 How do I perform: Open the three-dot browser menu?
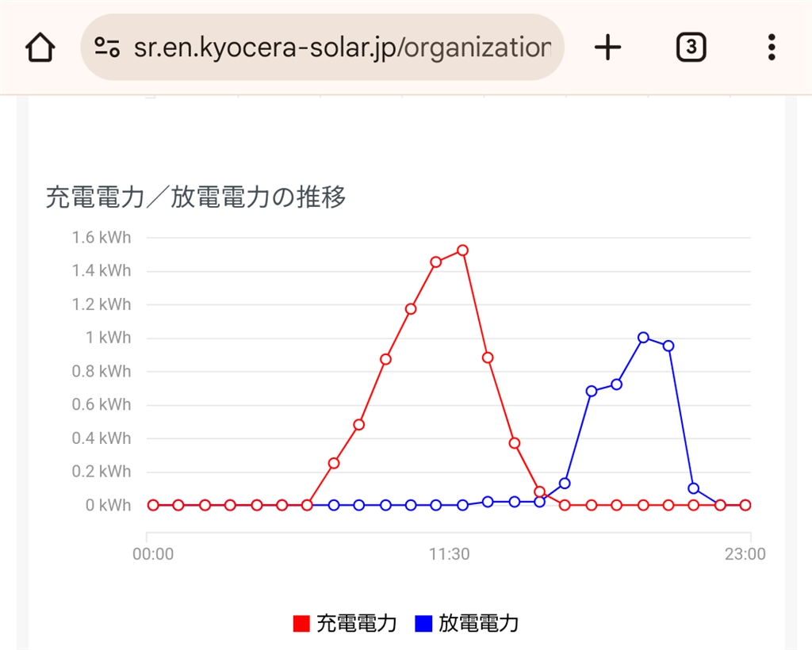tap(772, 48)
